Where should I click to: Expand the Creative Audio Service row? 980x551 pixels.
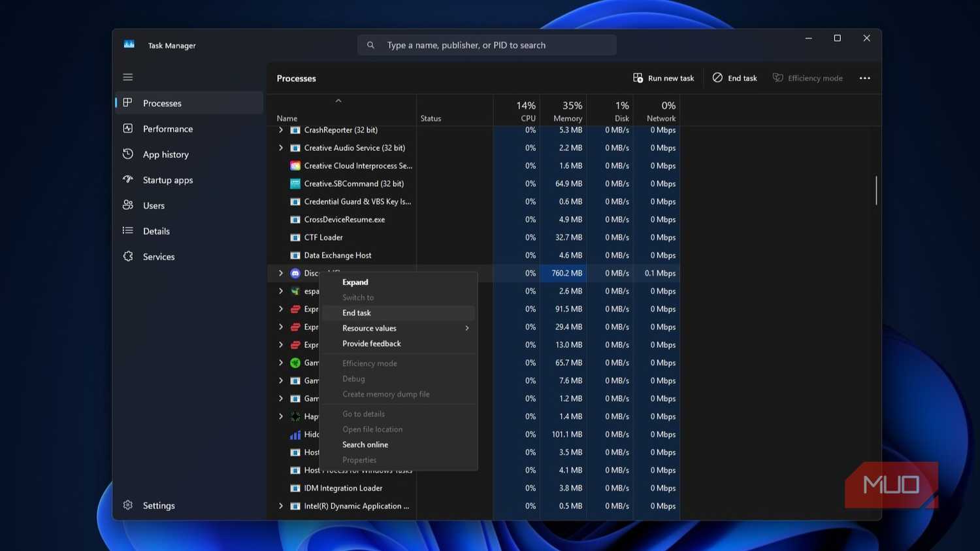click(x=281, y=148)
